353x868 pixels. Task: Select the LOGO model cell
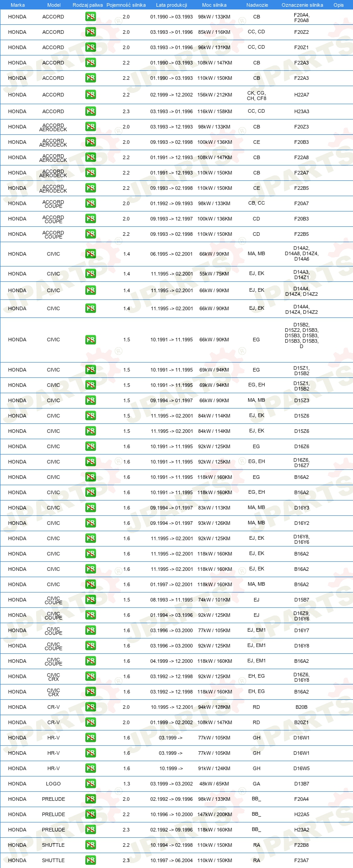pos(53,784)
